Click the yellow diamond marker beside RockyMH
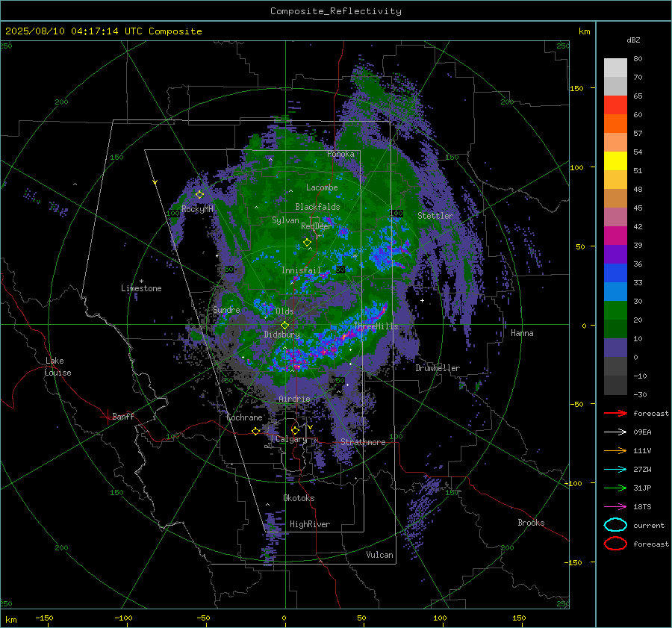This screenshot has width=672, height=628. tap(199, 195)
